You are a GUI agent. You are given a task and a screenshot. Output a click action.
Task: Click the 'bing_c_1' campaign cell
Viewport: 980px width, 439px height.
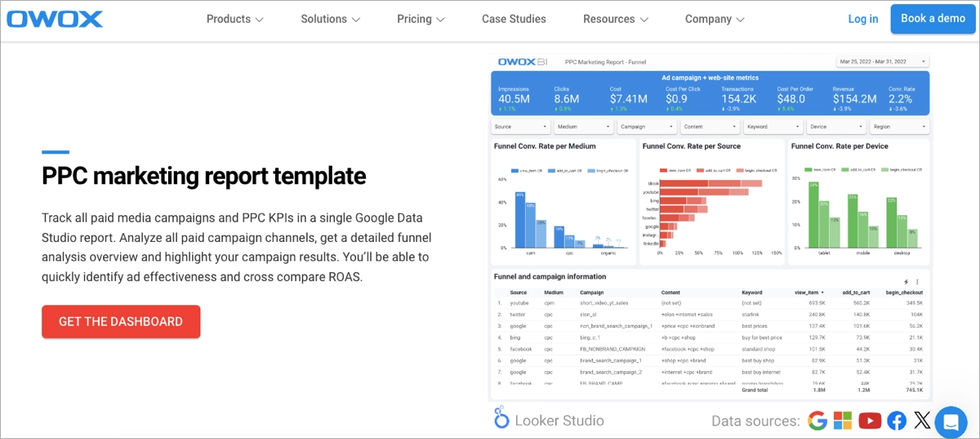(x=590, y=337)
